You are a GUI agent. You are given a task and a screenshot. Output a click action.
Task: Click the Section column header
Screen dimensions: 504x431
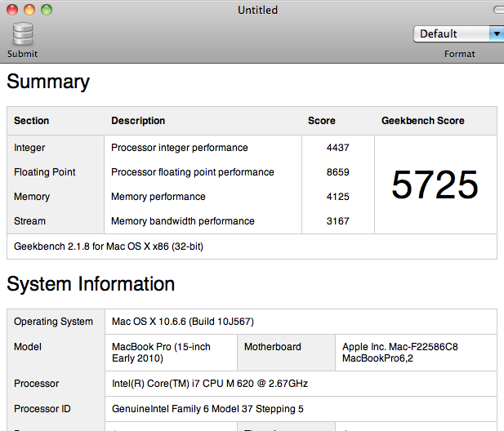[32, 121]
